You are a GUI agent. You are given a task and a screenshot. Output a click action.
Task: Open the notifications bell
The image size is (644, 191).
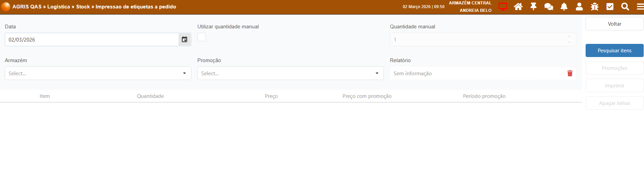click(x=564, y=6)
